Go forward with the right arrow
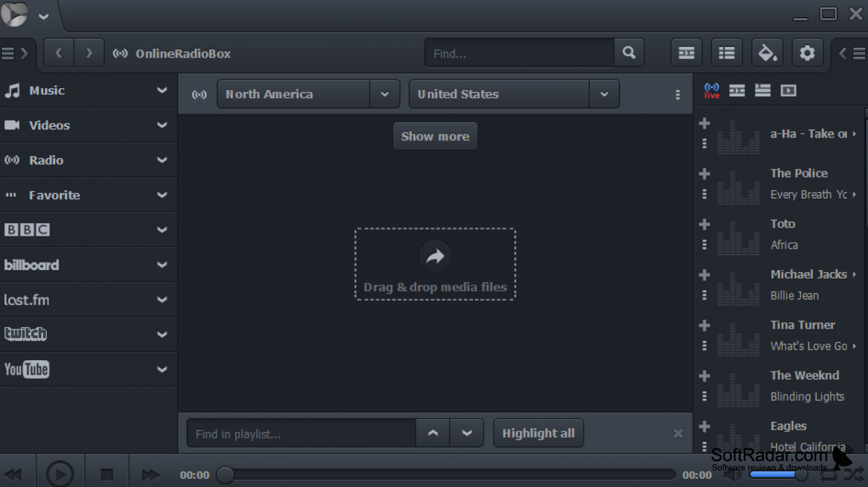Screen dimensions: 868x487 pos(89,53)
